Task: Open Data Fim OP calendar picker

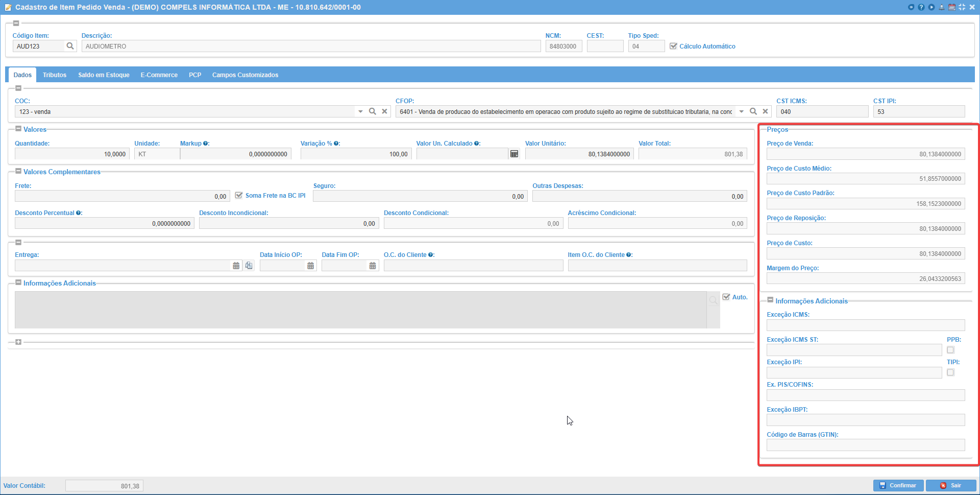Action: click(x=373, y=266)
